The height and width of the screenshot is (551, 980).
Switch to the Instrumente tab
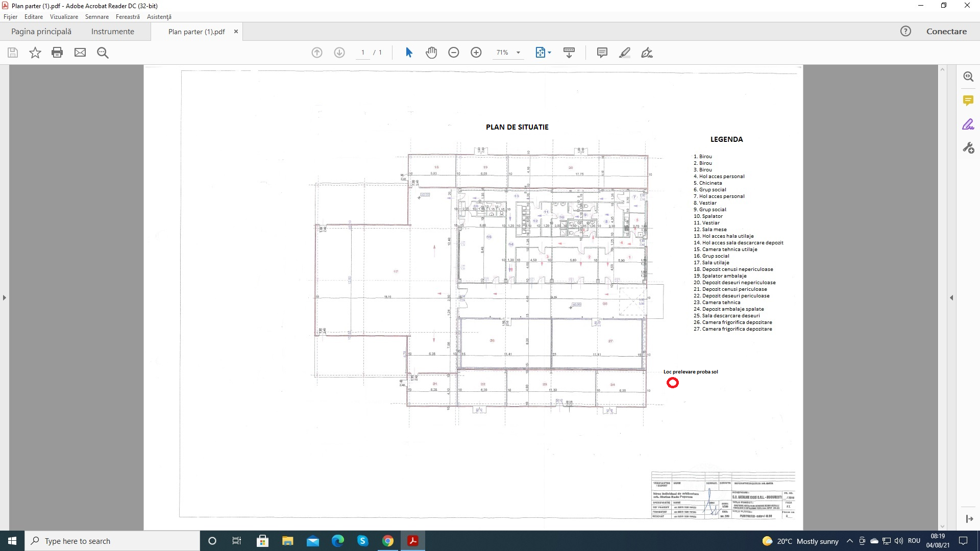pyautogui.click(x=112, y=31)
